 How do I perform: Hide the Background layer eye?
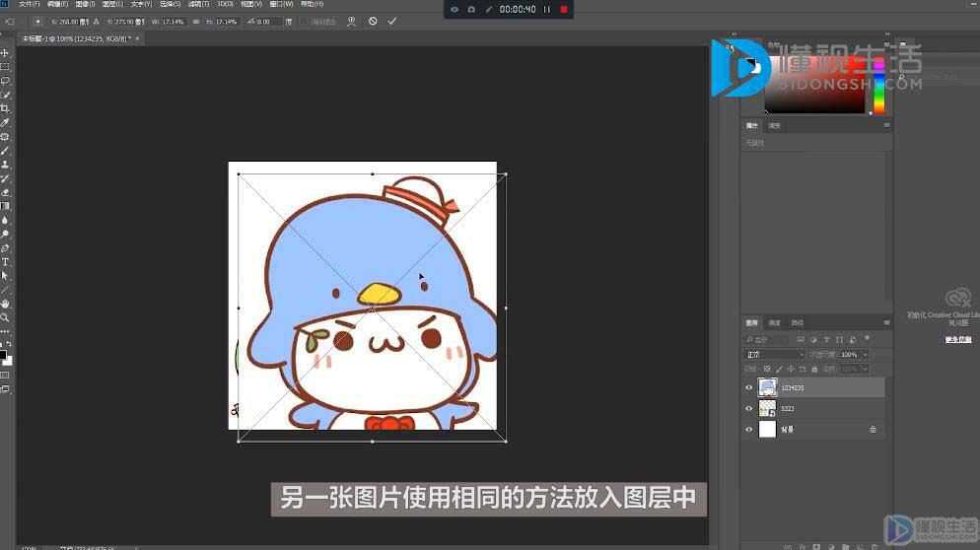coord(748,430)
